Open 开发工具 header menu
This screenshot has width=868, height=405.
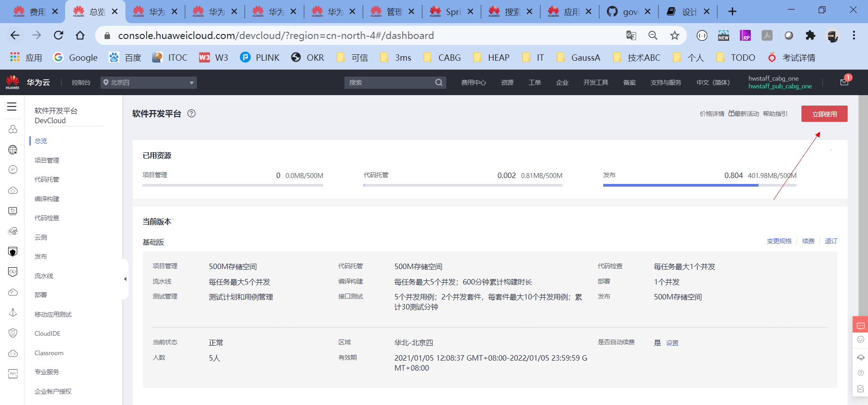pyautogui.click(x=596, y=82)
